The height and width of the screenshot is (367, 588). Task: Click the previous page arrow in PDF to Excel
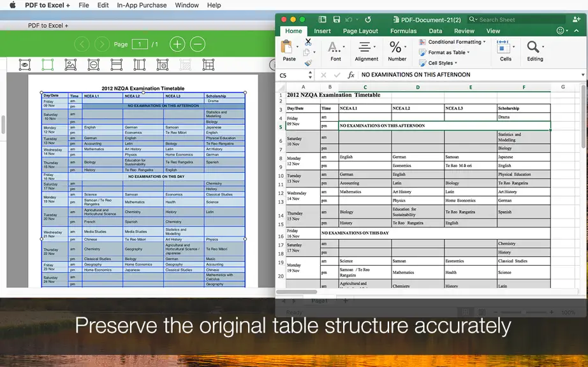(x=82, y=44)
